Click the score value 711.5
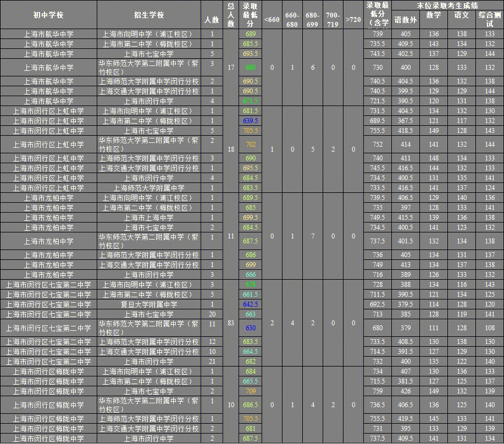The height and width of the screenshot is (444, 504). [x=378, y=295]
